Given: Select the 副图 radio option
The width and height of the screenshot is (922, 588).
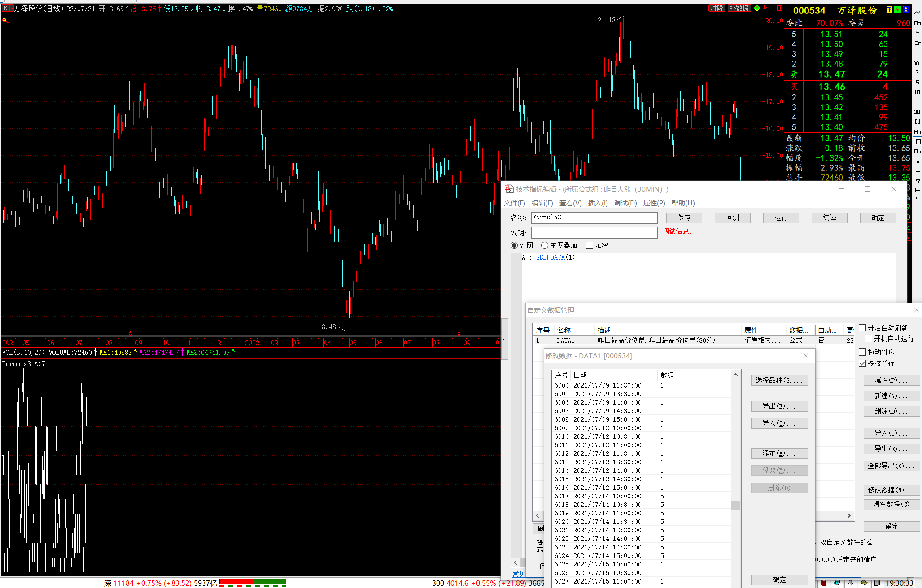Looking at the screenshot, I should [x=514, y=245].
